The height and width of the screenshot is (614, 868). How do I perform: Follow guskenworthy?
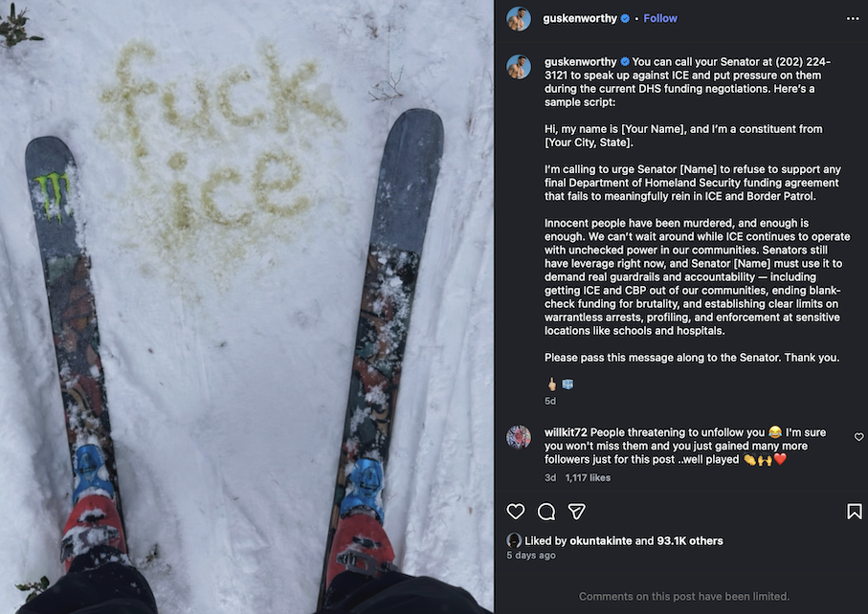click(x=660, y=18)
